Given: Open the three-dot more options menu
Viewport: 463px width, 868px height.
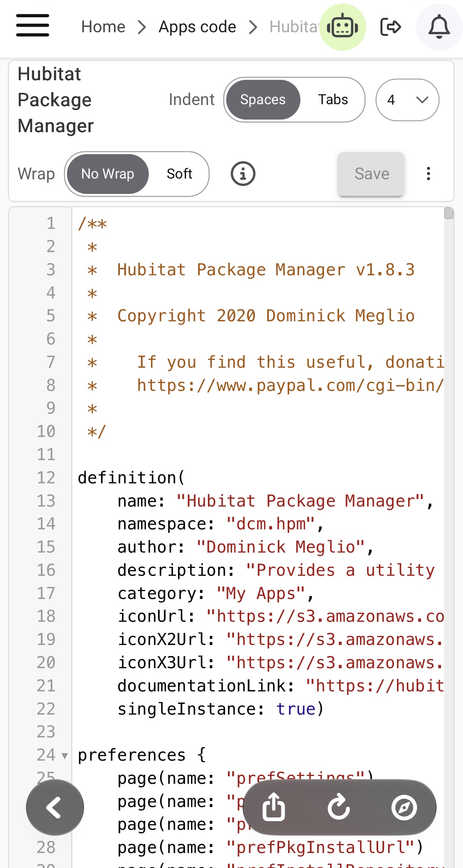Looking at the screenshot, I should pos(428,173).
